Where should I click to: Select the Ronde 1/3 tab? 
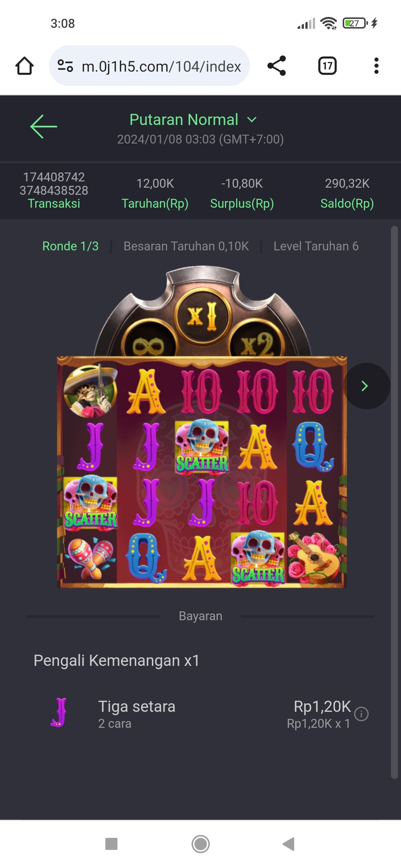click(x=71, y=246)
